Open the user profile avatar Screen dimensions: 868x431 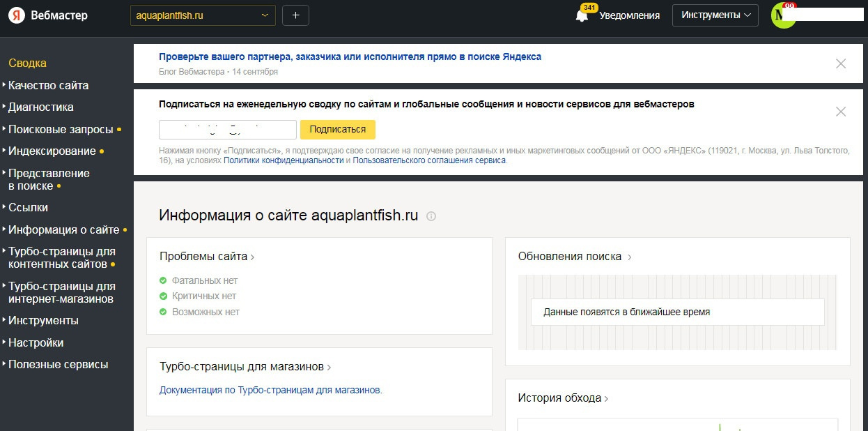point(783,15)
